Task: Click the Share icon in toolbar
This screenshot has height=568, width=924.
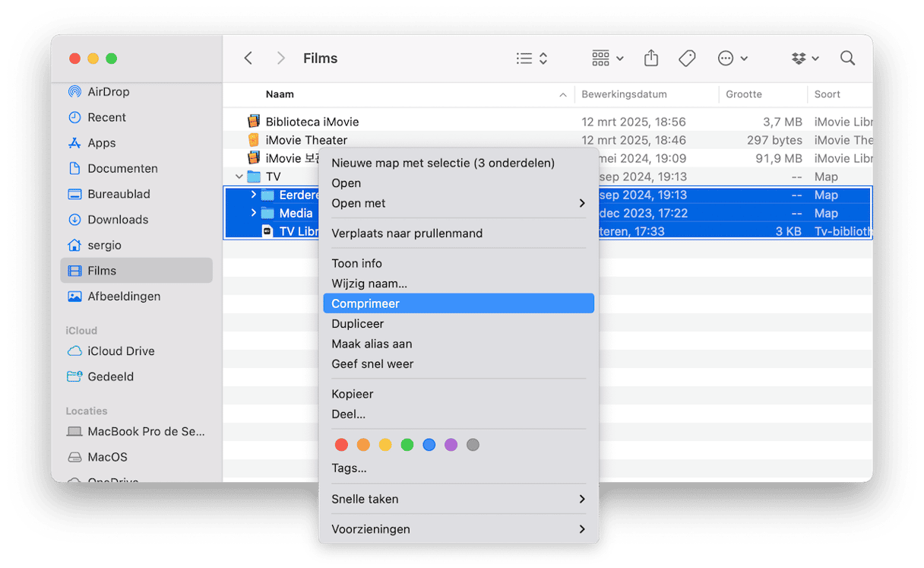Action: point(650,59)
